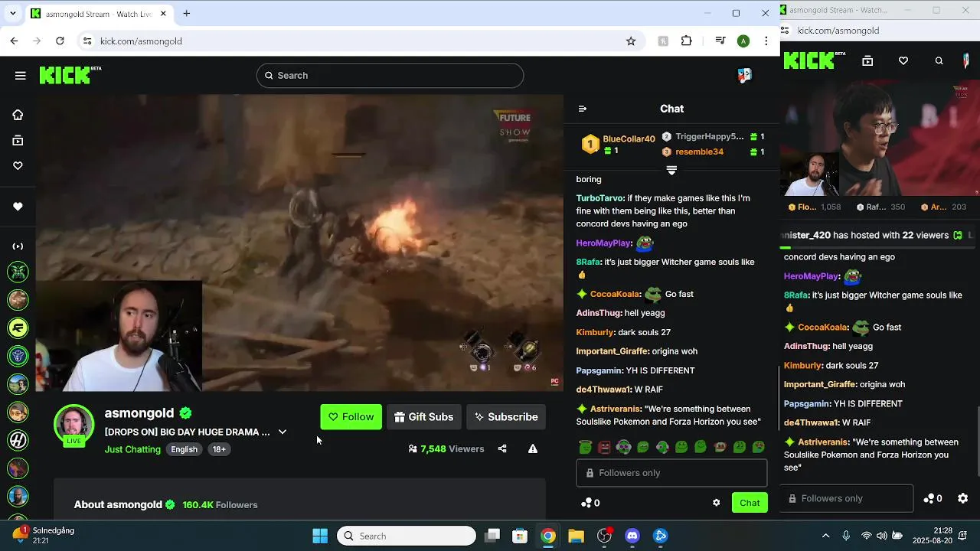Open OBS Studio from the taskbar
Screen dimensions: 980x551
pyautogui.click(x=604, y=536)
